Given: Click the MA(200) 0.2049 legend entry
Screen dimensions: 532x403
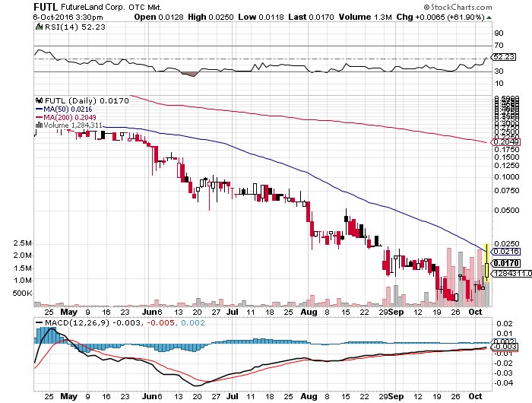Looking at the screenshot, I should [x=66, y=117].
